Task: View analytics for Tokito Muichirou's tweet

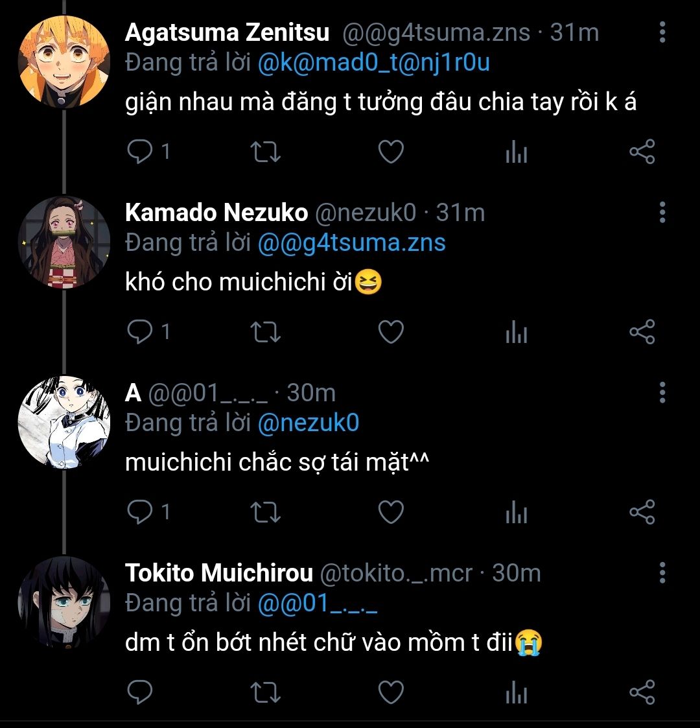Action: coord(516,693)
